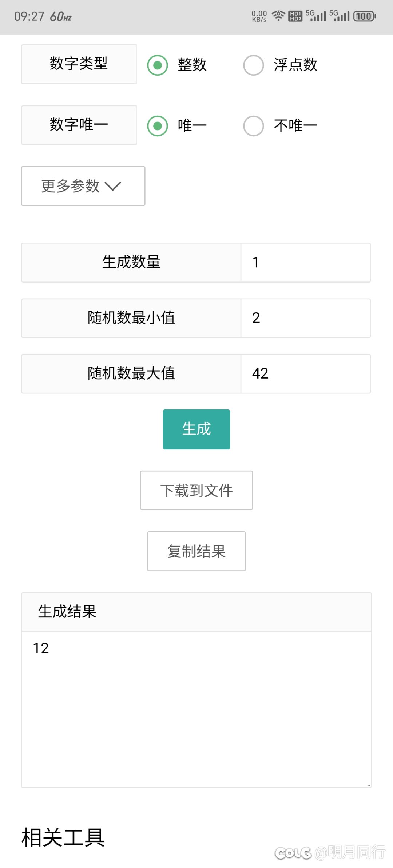Edit the 随机数最小值 input field
This screenshot has width=393, height=868.
tap(306, 318)
